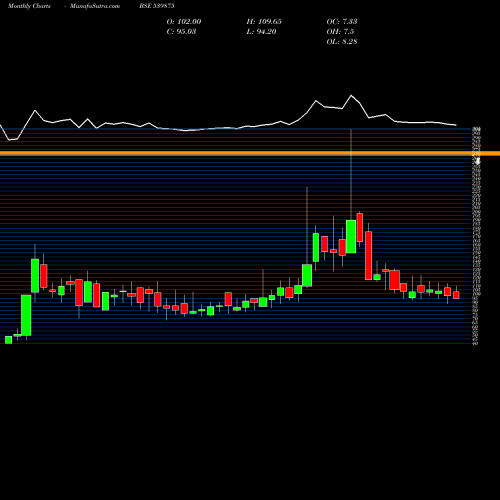Click the open value "O: 102.00"
Screen dimensions: 500x500
point(184,21)
